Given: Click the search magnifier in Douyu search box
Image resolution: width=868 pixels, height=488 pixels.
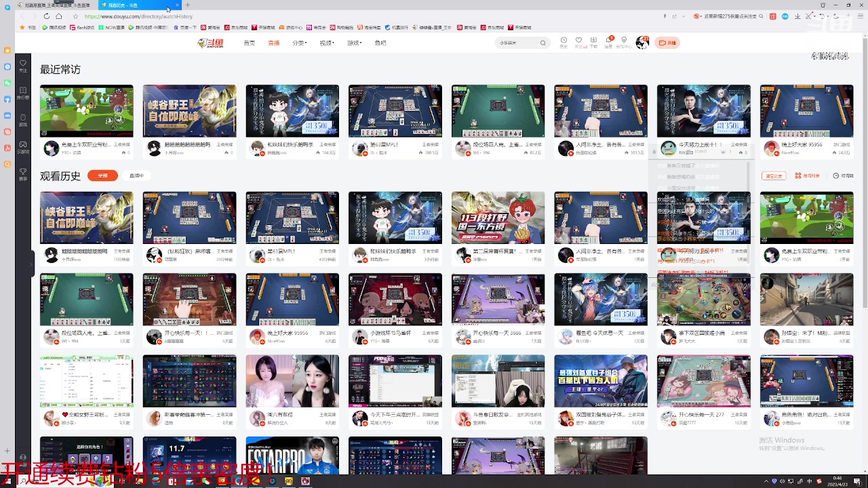Looking at the screenshot, I should click(x=542, y=43).
